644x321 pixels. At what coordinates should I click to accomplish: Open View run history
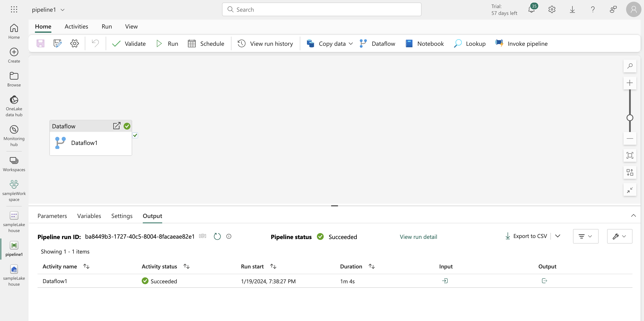pos(265,43)
